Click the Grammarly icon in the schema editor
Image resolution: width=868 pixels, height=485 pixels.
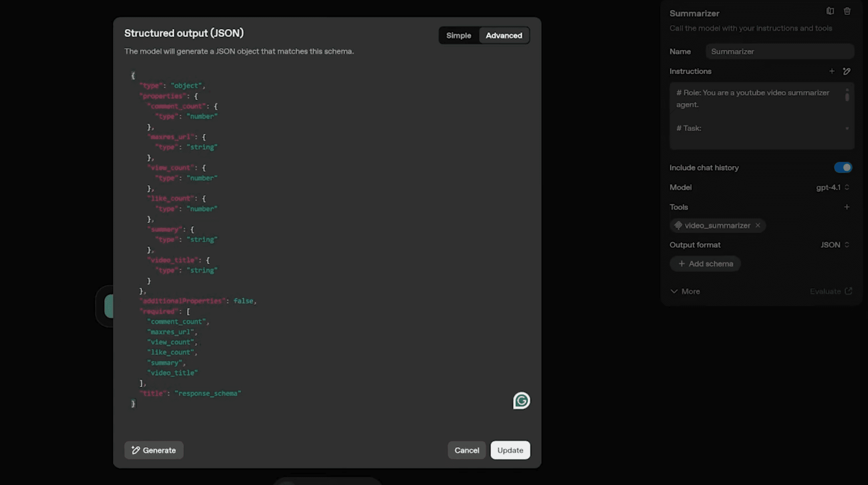(521, 400)
